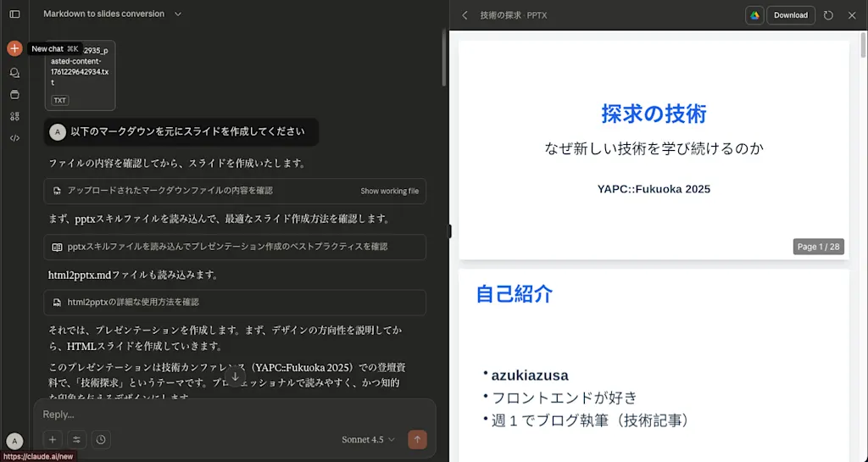Open the Artifacts sidebar icon
The width and height of the screenshot is (868, 462).
[x=15, y=116]
